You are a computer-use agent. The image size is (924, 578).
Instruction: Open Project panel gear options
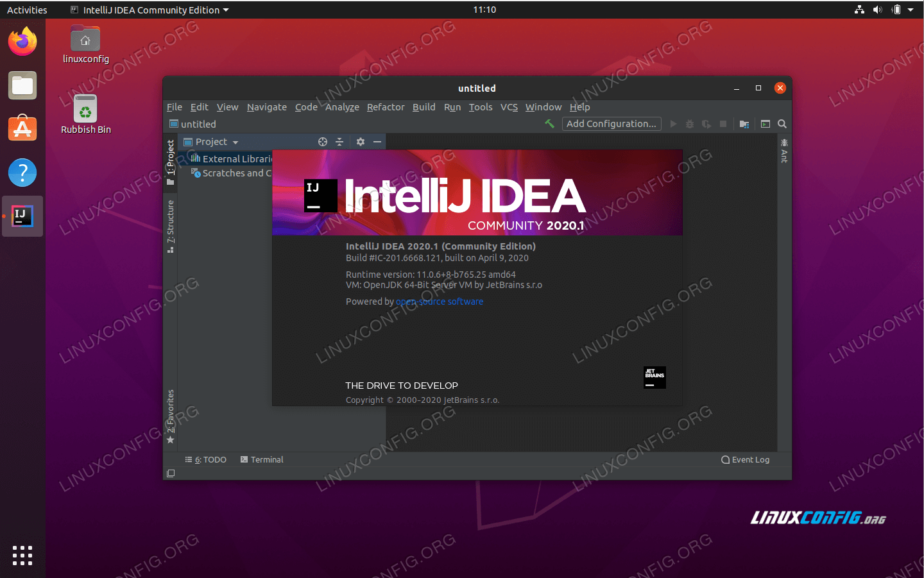[x=361, y=142]
